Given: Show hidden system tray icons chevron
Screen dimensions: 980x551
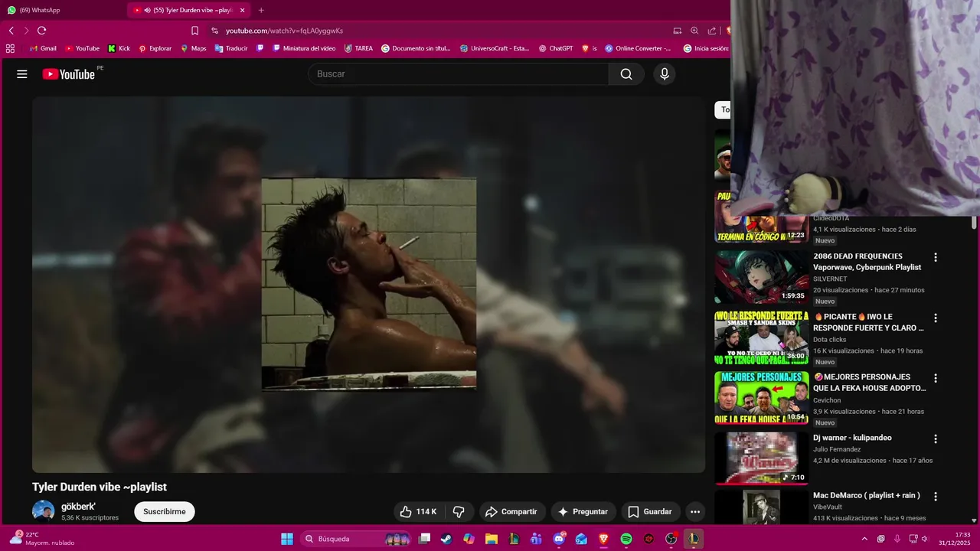Looking at the screenshot, I should (864, 539).
